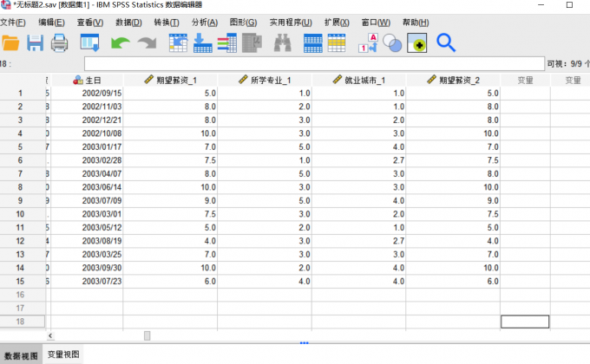
Task: Select the 期望薪资_1 column header
Action: point(170,80)
